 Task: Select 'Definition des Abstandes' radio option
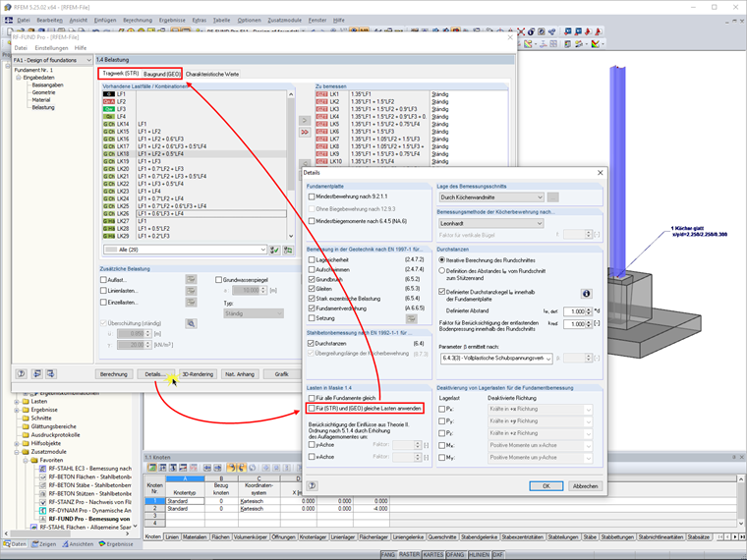point(442,269)
